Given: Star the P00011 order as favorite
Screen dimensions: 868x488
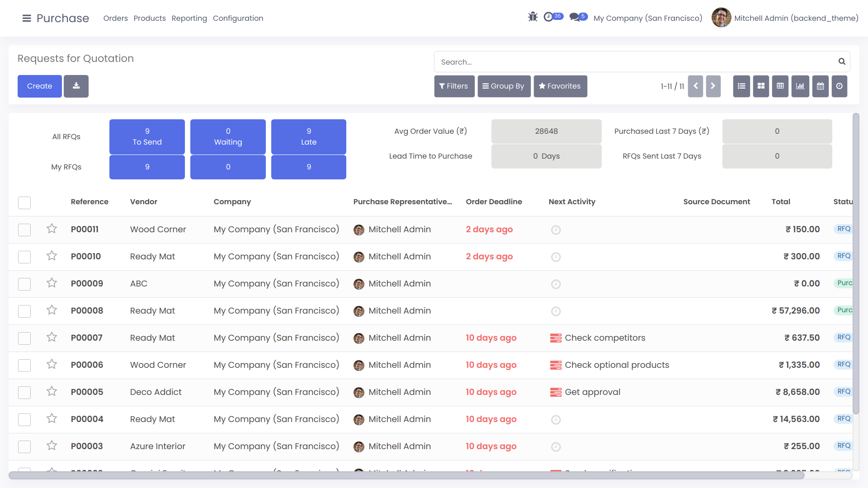Looking at the screenshot, I should coord(52,229).
